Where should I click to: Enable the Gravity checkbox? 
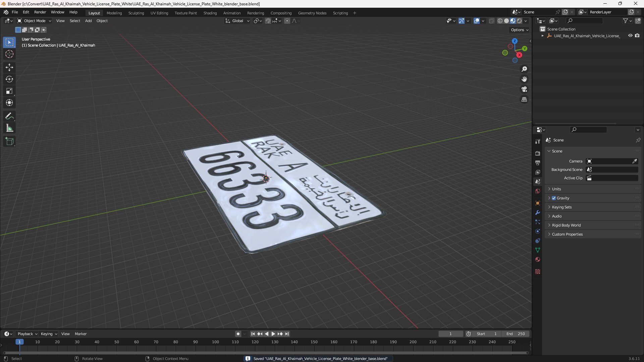pos(554,198)
